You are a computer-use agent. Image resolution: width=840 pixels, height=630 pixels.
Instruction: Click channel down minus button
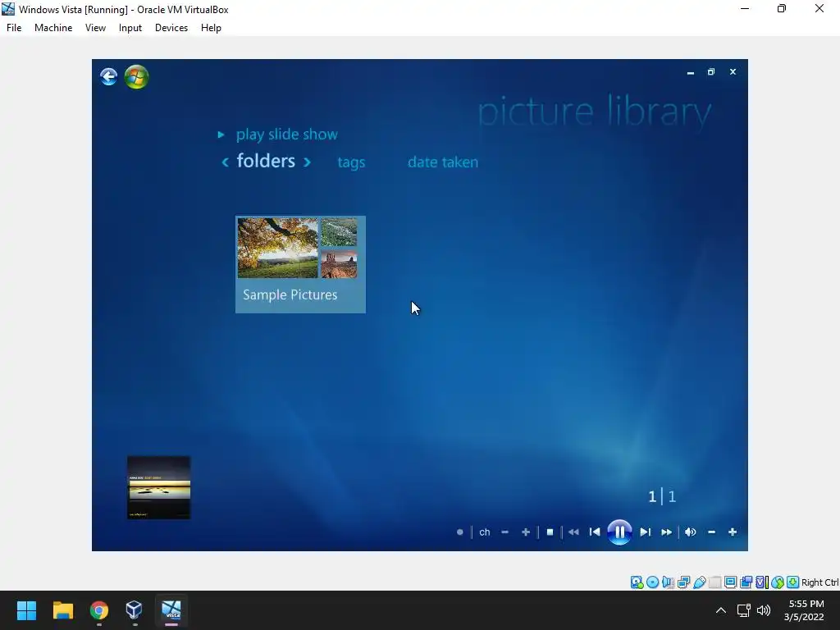pyautogui.click(x=504, y=532)
